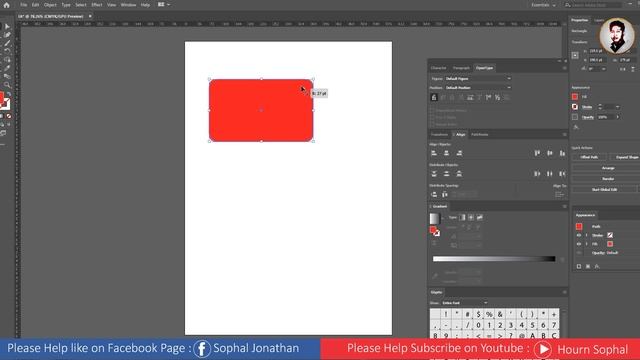Switch to the Pathfinder tab

[x=480, y=135]
